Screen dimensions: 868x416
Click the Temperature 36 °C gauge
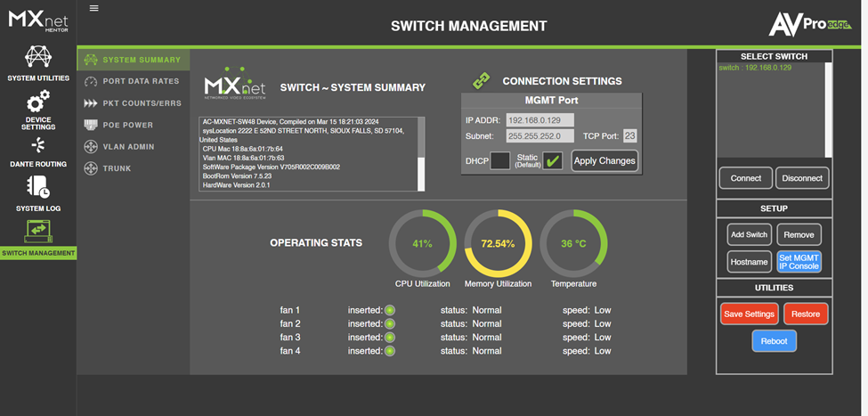pyautogui.click(x=573, y=243)
